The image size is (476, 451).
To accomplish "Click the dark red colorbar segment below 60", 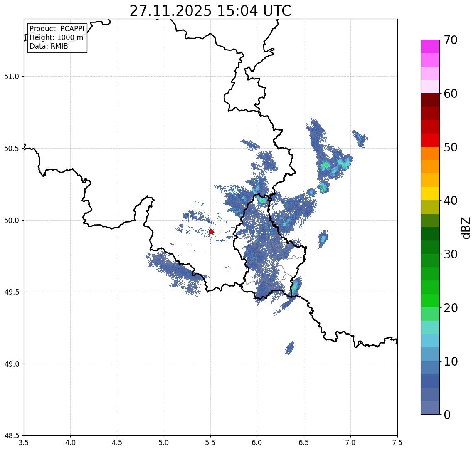I will tap(430, 100).
